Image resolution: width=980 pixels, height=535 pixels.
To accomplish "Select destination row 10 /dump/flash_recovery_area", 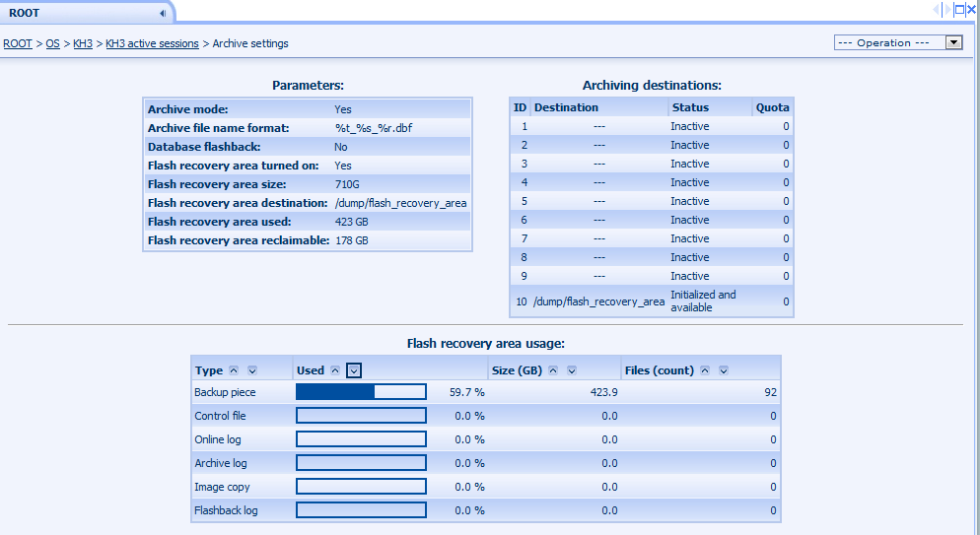I will [598, 301].
